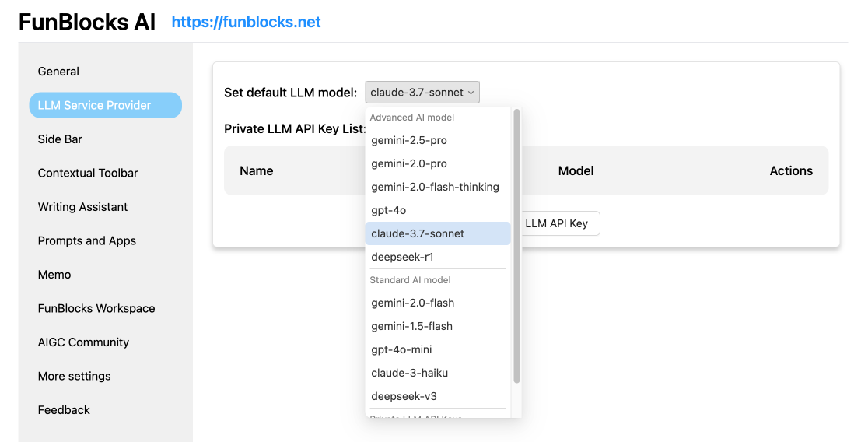This screenshot has width=868, height=442.
Task: Select gemini-2.0-flash standard model
Action: click(438, 303)
